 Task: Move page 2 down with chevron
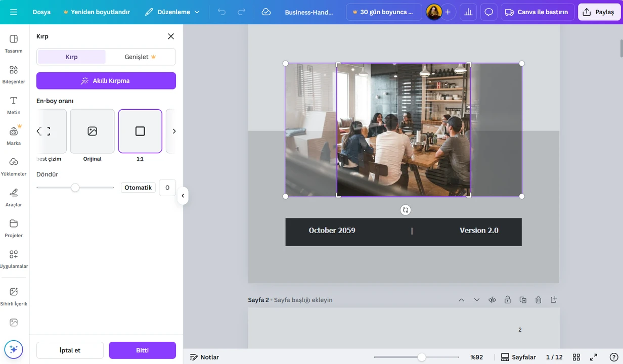(477, 300)
